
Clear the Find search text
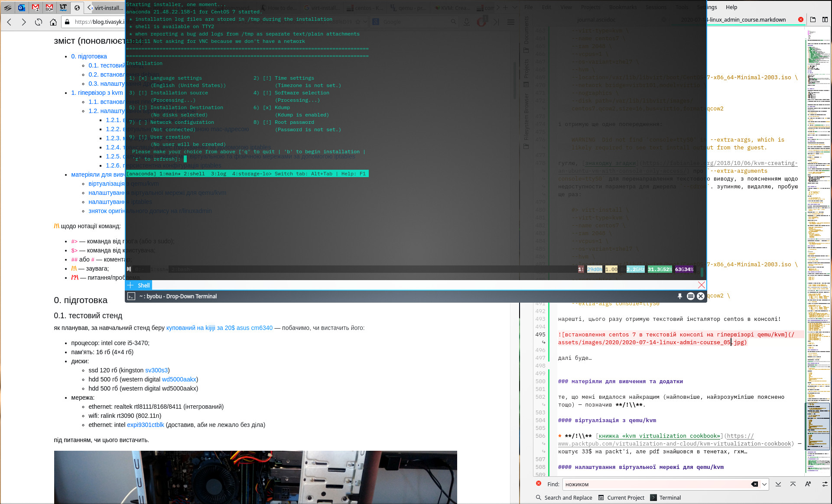coord(754,484)
